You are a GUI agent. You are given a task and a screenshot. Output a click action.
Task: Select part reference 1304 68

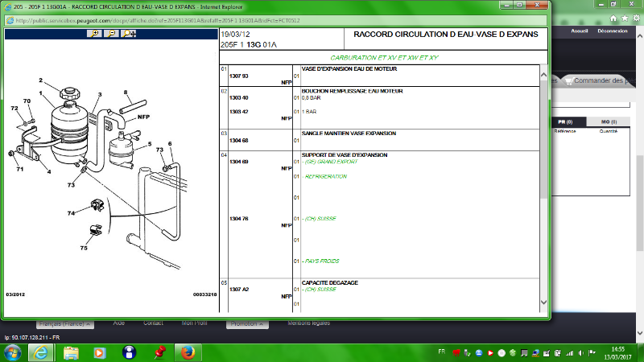(238, 140)
